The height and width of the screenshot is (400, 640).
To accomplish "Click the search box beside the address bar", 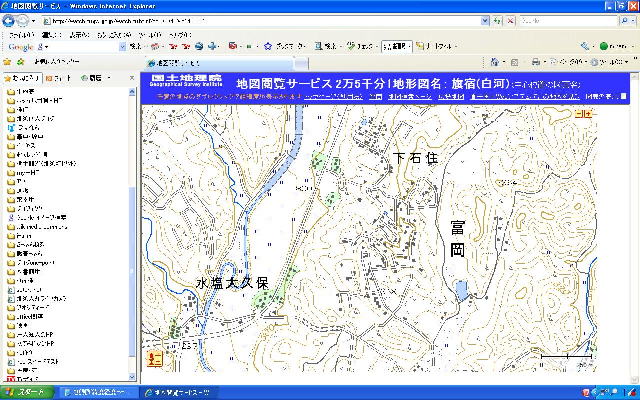I will pyautogui.click(x=569, y=21).
